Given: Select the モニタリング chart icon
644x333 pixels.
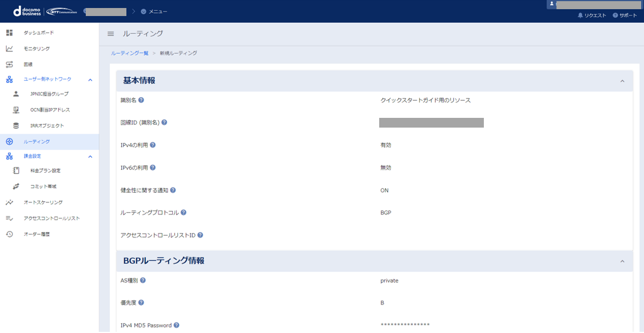Looking at the screenshot, I should (x=10, y=49).
